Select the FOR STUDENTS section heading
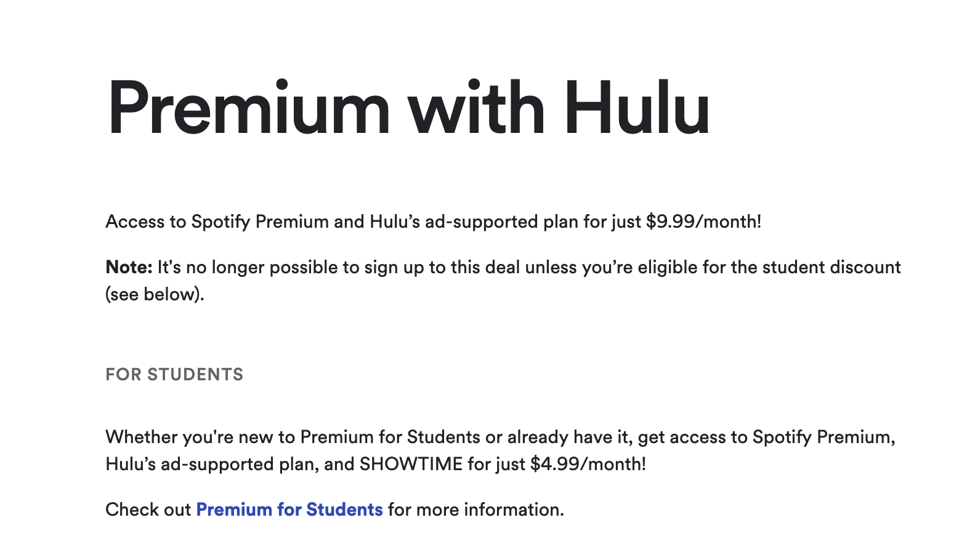The width and height of the screenshot is (967, 560). [x=174, y=374]
